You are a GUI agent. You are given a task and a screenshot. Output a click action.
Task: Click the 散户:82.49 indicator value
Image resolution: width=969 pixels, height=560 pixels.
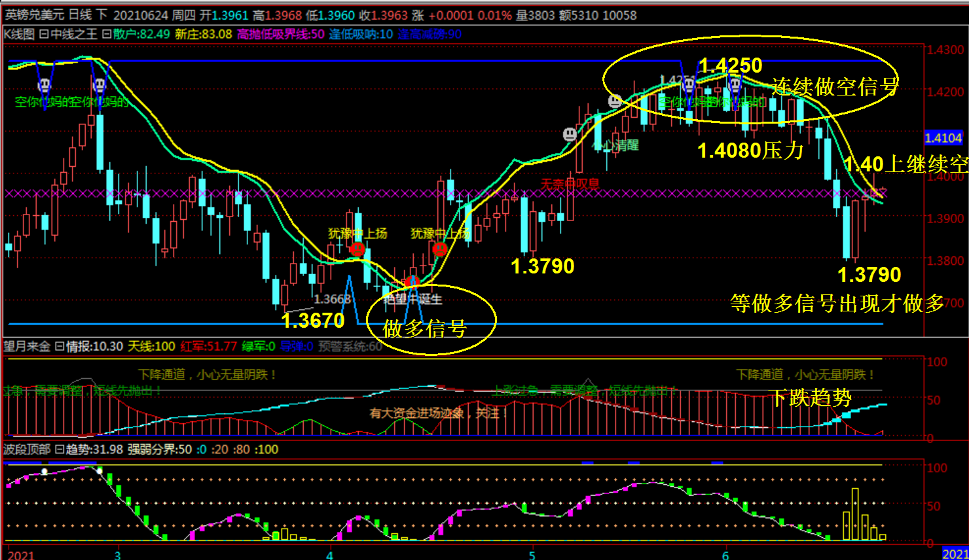click(x=141, y=34)
